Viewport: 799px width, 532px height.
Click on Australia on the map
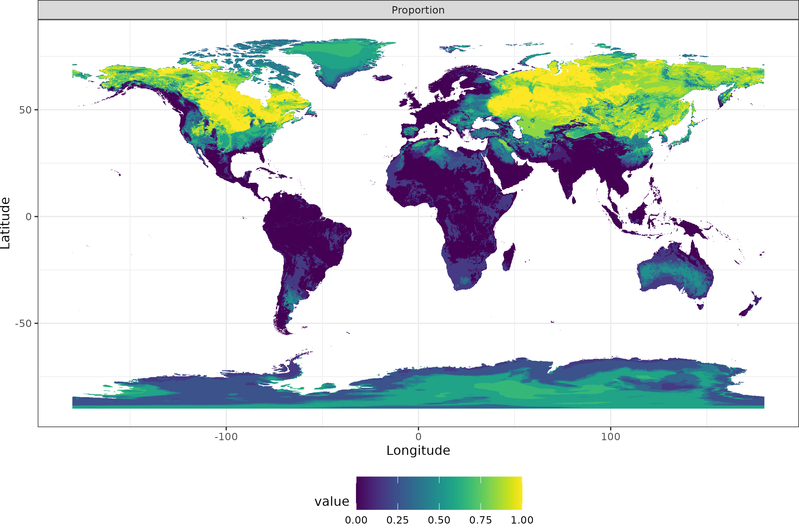(676, 271)
